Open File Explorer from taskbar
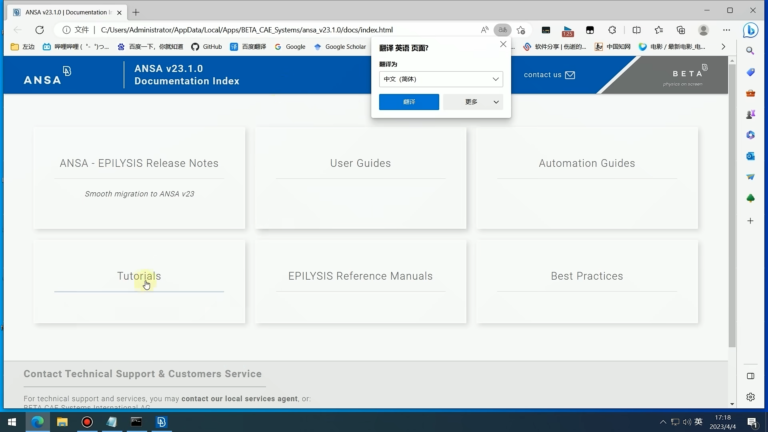Screen dimensions: 768x432 (62, 422)
